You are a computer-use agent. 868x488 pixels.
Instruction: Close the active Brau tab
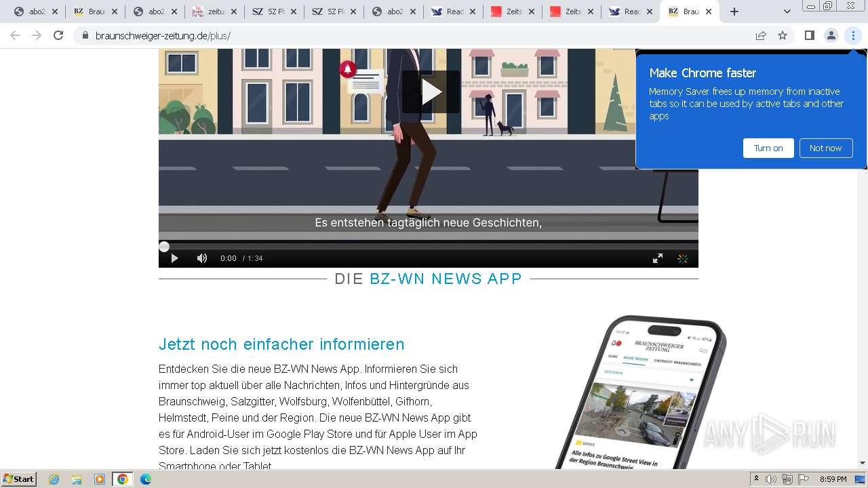point(709,12)
